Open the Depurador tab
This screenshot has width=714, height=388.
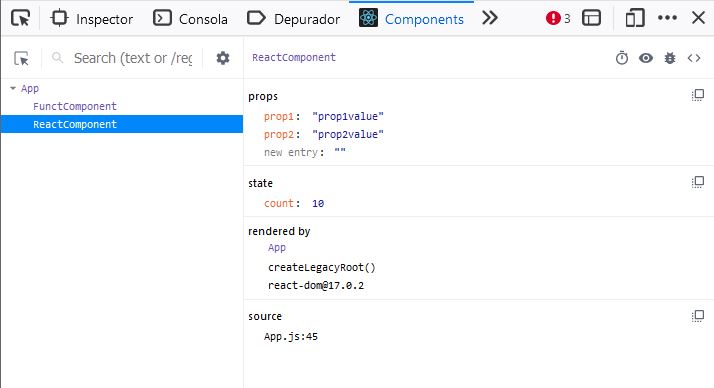[294, 19]
